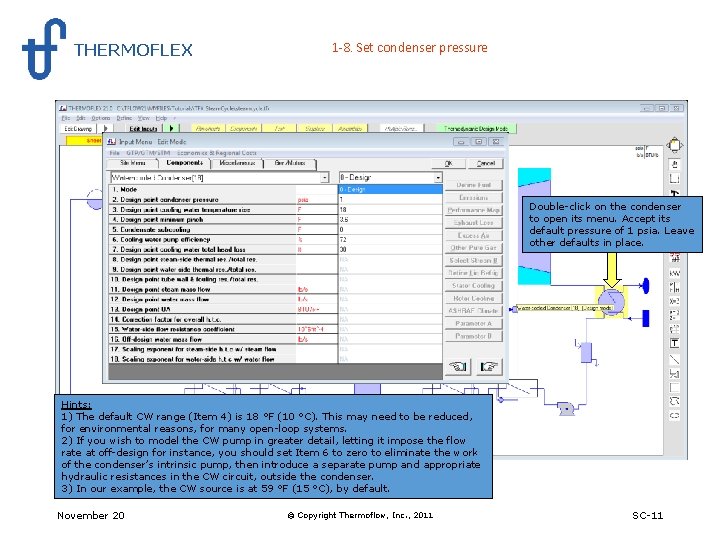Select row 2 Design point condenser pressure
The width and height of the screenshot is (720, 540).
click(223, 199)
